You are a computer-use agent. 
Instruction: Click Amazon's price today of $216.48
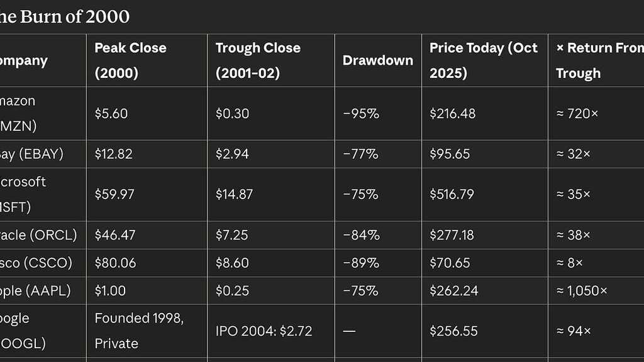(452, 114)
